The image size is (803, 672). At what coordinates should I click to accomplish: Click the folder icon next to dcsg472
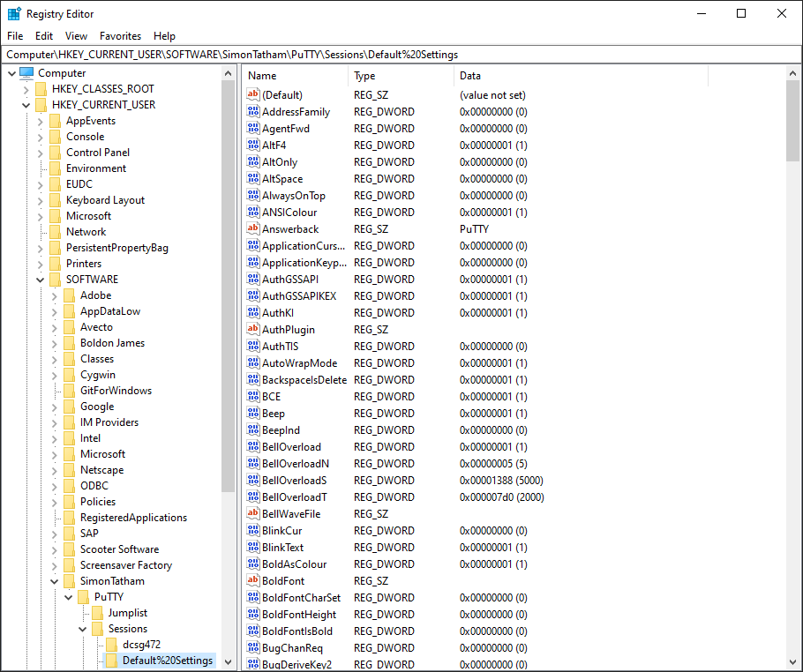click(x=111, y=645)
